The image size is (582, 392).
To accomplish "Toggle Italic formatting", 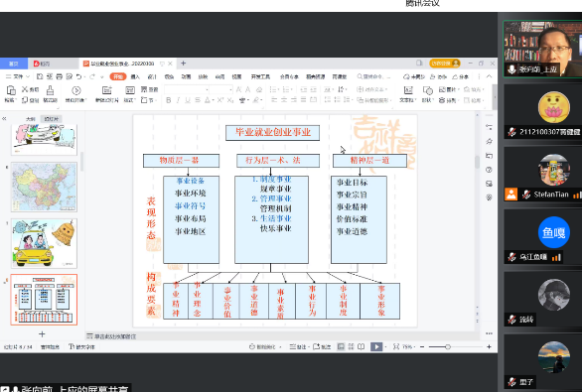I will pos(178,100).
